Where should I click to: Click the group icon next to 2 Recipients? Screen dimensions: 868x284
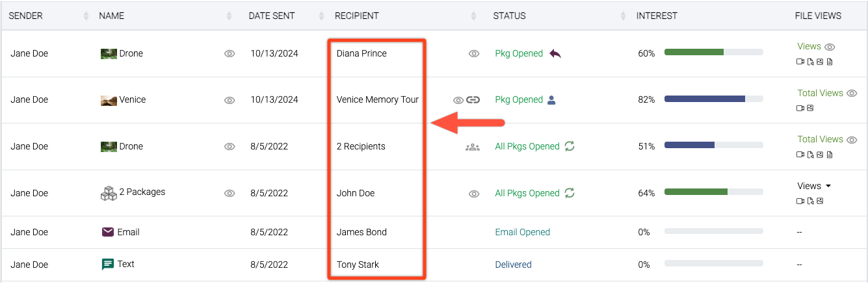472,147
